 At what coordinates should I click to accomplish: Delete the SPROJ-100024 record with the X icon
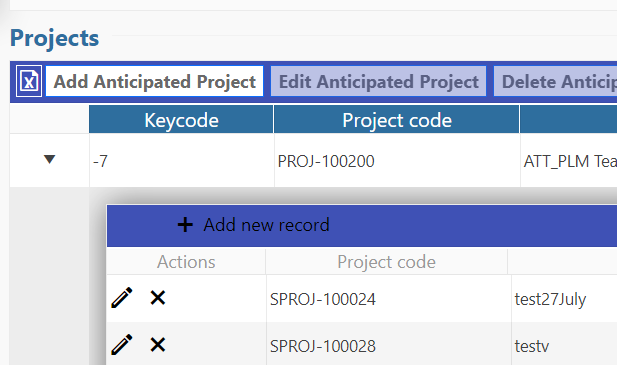pyautogui.click(x=157, y=298)
